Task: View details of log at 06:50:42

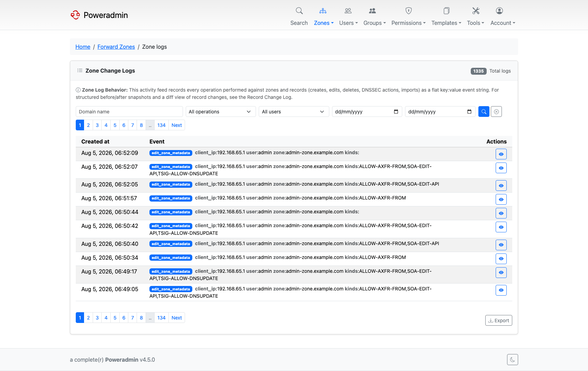Action: click(x=501, y=227)
